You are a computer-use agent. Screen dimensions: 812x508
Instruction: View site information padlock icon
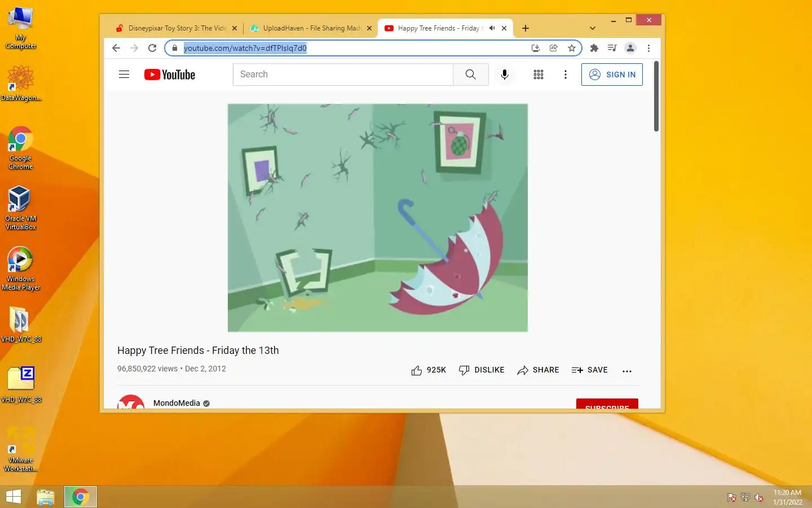click(175, 48)
